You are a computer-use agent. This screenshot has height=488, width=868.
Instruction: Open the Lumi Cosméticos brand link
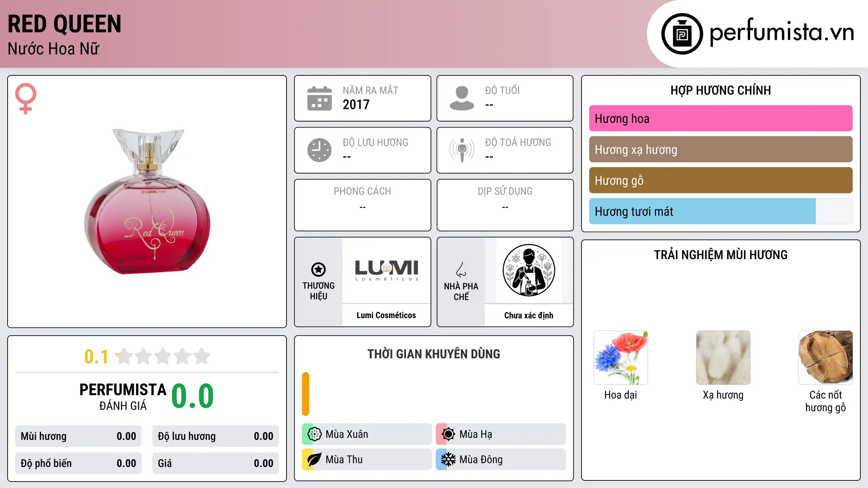click(x=386, y=316)
